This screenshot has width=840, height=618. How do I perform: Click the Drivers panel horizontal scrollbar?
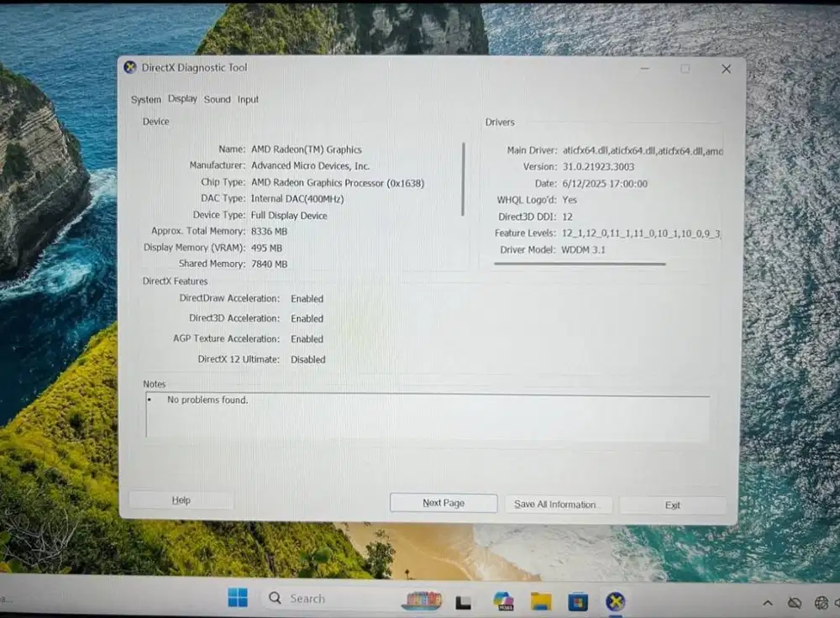click(x=580, y=264)
